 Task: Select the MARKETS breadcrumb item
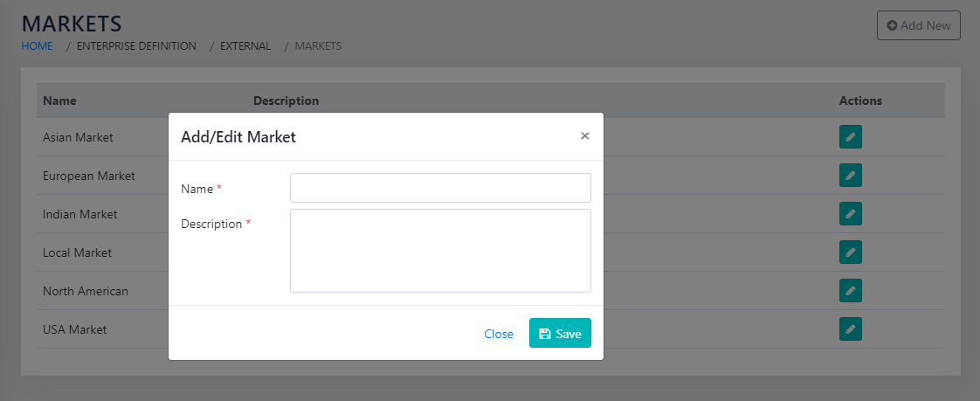318,46
